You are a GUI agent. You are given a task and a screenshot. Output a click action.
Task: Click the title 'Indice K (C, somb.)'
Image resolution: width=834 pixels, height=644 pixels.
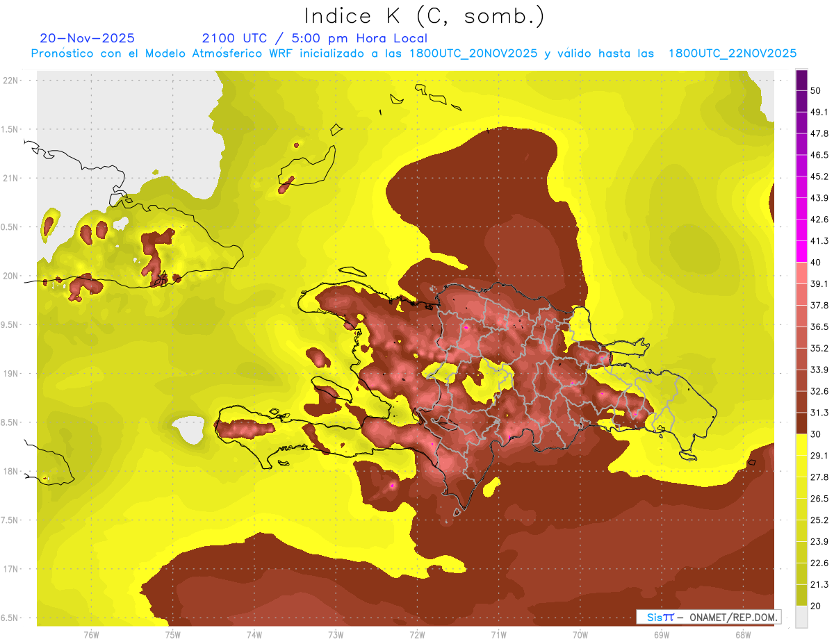424,16
